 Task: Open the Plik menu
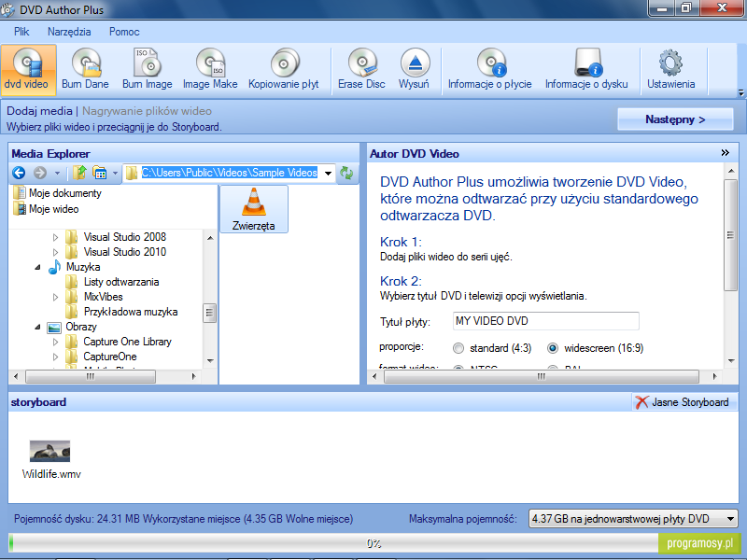point(21,32)
